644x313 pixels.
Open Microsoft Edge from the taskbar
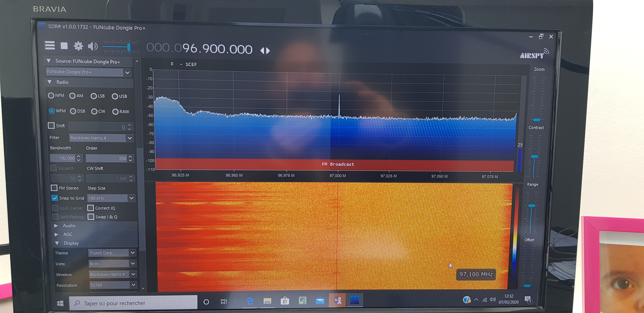[x=250, y=301]
